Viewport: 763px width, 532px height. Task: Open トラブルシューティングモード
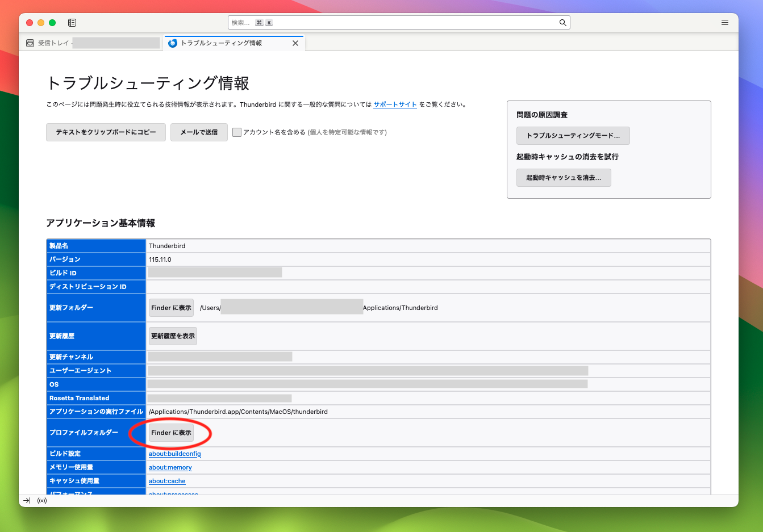[x=572, y=135]
